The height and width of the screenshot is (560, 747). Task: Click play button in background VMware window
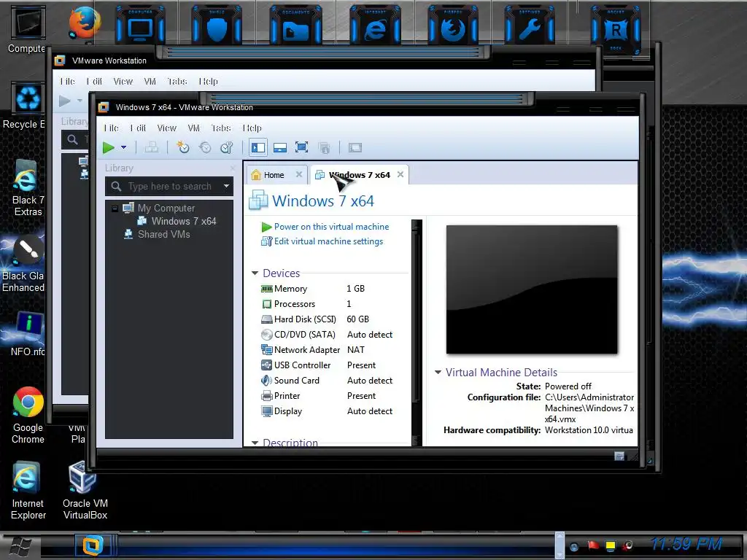pos(65,101)
